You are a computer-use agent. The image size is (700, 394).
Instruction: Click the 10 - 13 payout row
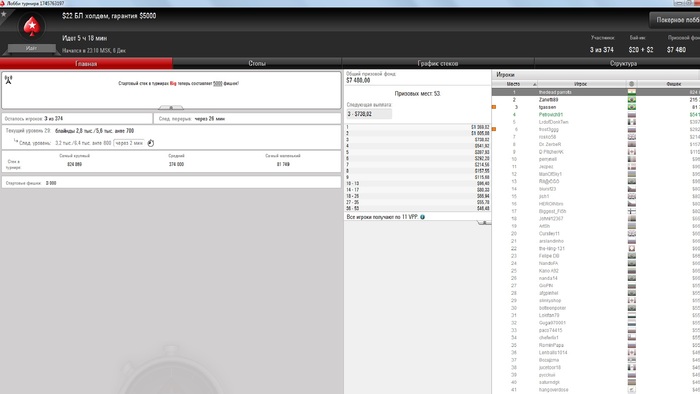pyautogui.click(x=417, y=183)
